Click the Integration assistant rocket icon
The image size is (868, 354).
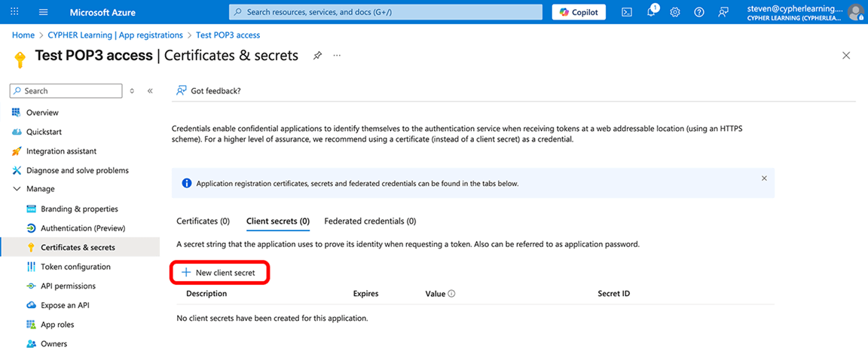[16, 151]
